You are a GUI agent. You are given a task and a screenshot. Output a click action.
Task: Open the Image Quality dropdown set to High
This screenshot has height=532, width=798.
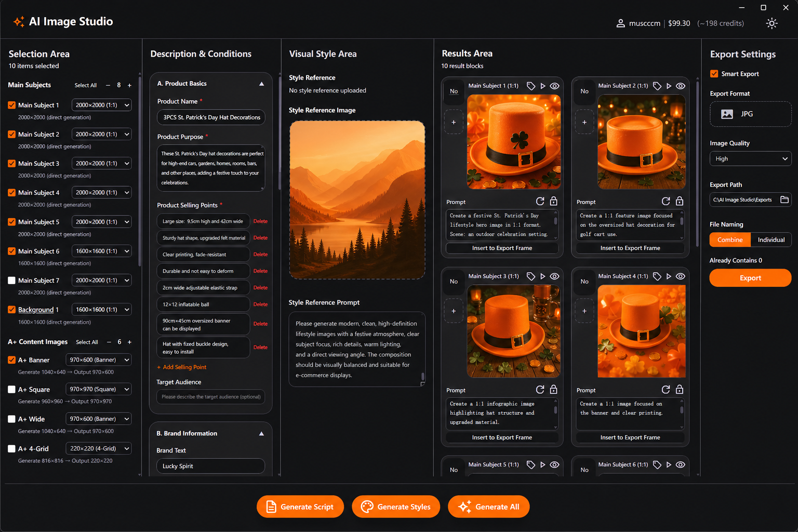(x=750, y=158)
